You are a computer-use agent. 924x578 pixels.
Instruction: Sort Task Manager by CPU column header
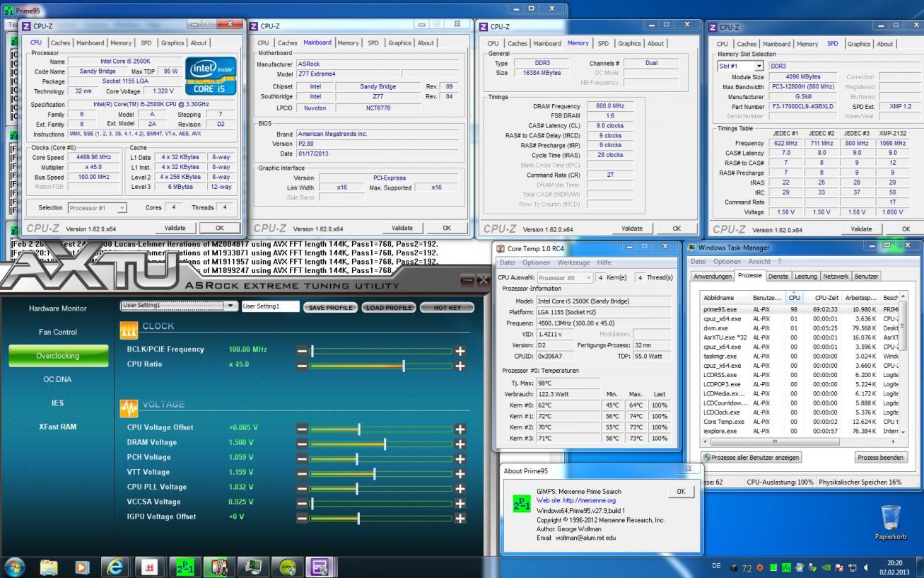[795, 298]
